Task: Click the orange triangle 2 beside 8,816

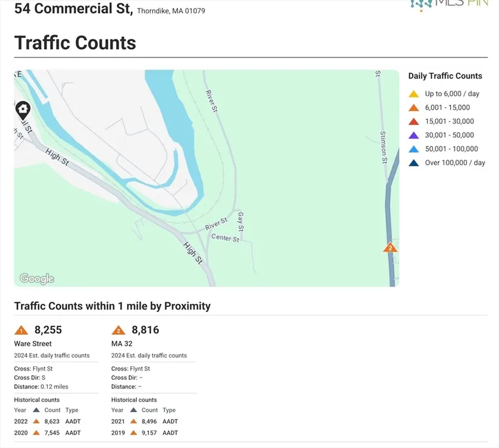Action: click(119, 330)
